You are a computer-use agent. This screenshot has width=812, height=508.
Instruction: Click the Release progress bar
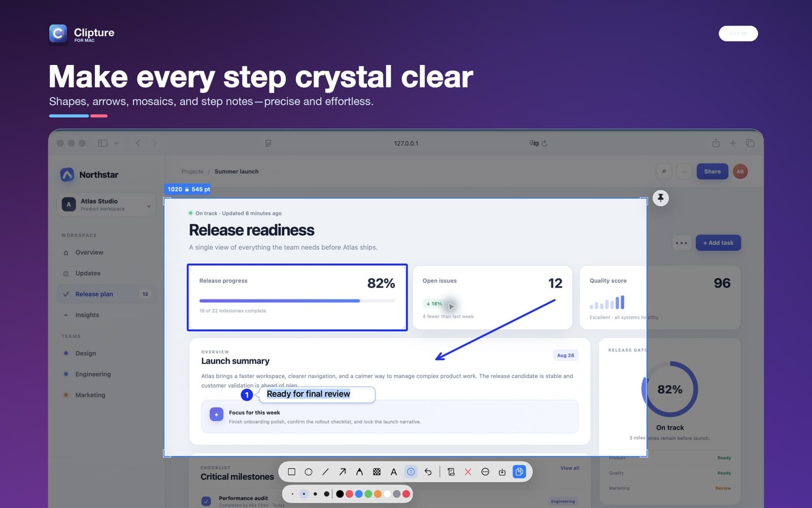(x=297, y=301)
